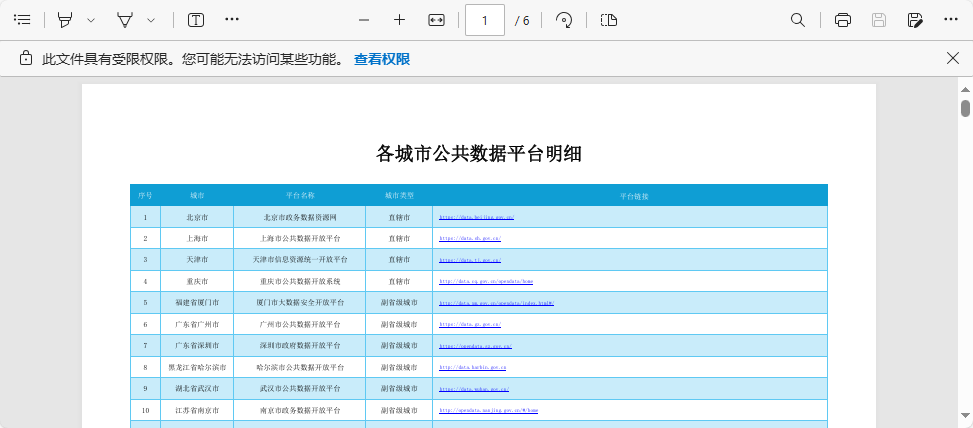Click the 查看权限 link
Screen dimensions: 973x428
382,59
